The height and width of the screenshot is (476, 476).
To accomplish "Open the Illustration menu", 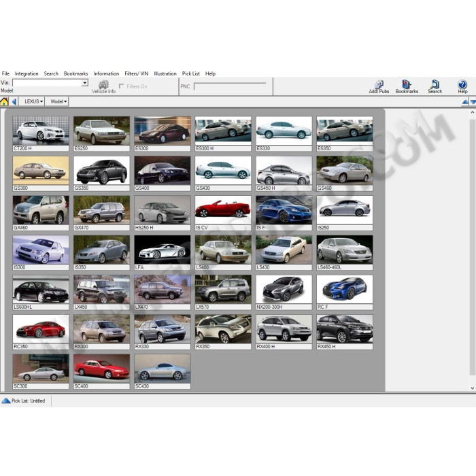I will [165, 73].
